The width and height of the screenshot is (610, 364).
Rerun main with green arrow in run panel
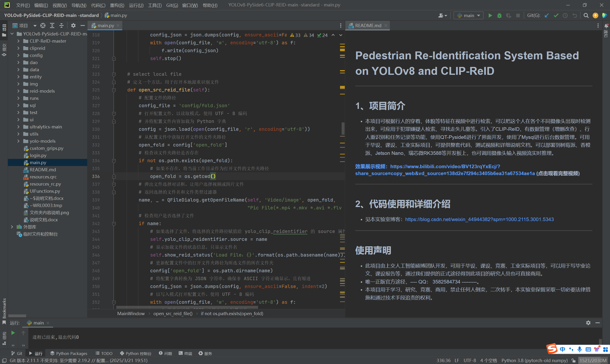[13, 333]
